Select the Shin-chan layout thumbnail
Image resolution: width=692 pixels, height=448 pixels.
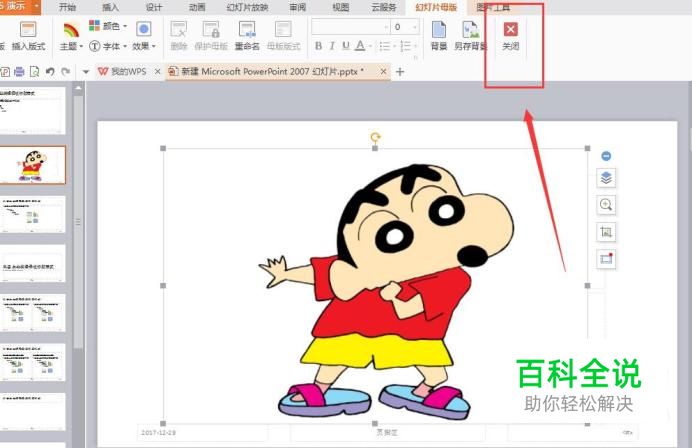33,165
